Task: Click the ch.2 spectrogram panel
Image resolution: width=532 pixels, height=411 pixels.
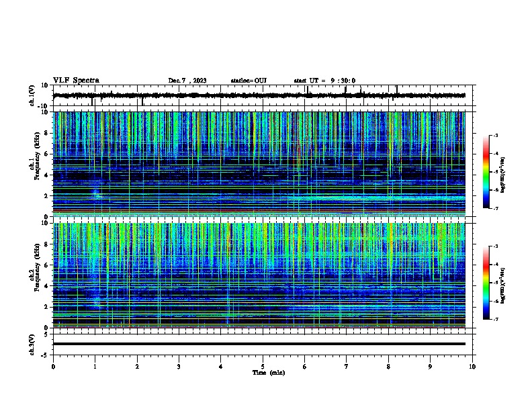Action: pyautogui.click(x=259, y=275)
